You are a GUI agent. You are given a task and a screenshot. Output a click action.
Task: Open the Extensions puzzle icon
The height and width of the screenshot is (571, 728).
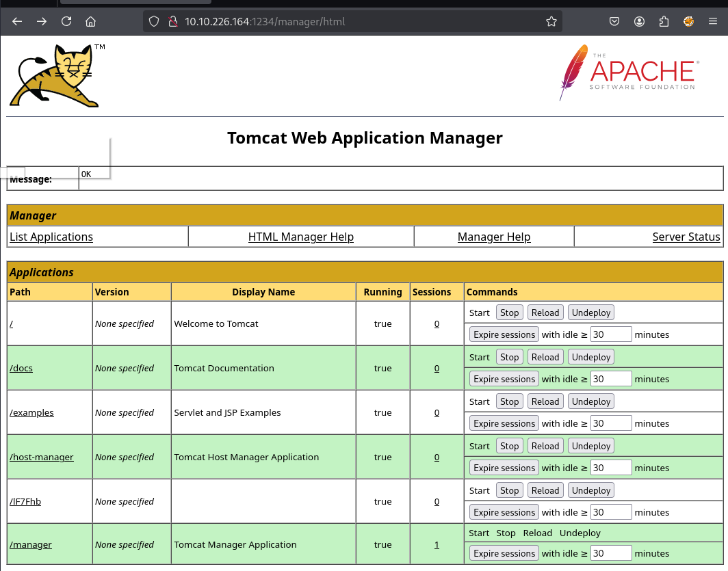click(x=664, y=21)
